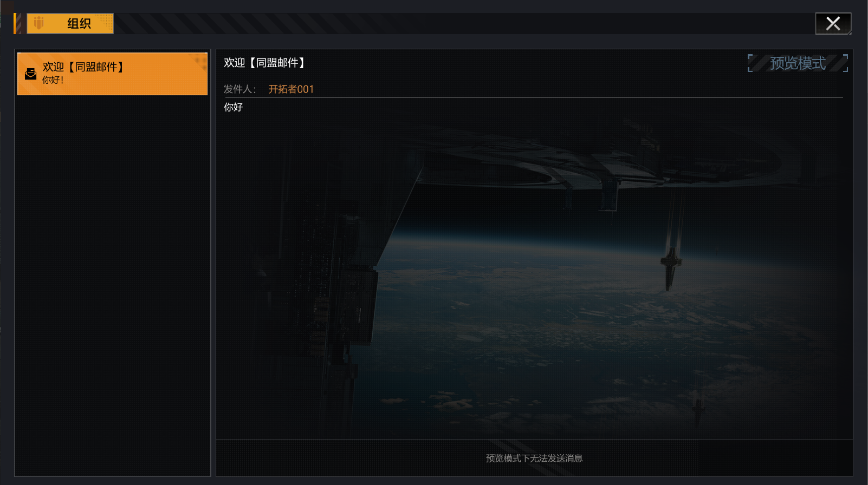Click the right bracket of 预览模式 frame
Image resolution: width=868 pixels, height=485 pixels.
tap(846, 63)
